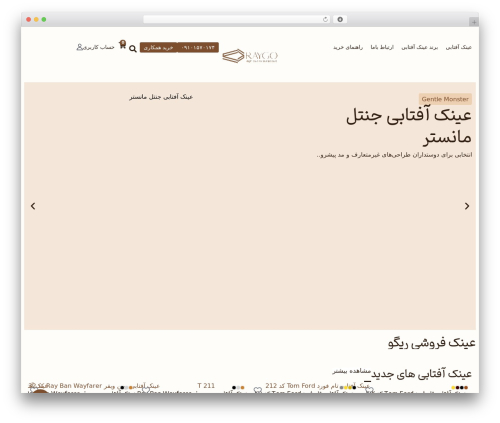
Task: Click the user account person icon
Action: (79, 47)
